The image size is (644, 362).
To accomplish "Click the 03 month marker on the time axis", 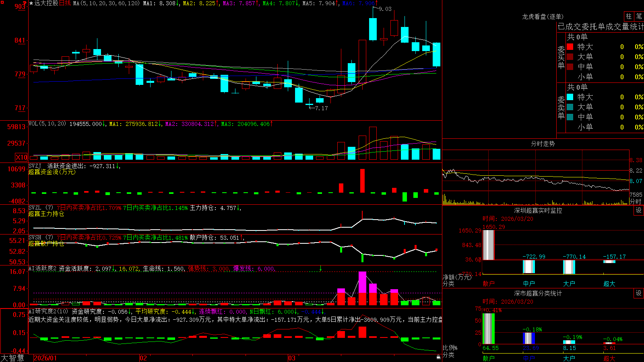I will coord(292,358).
